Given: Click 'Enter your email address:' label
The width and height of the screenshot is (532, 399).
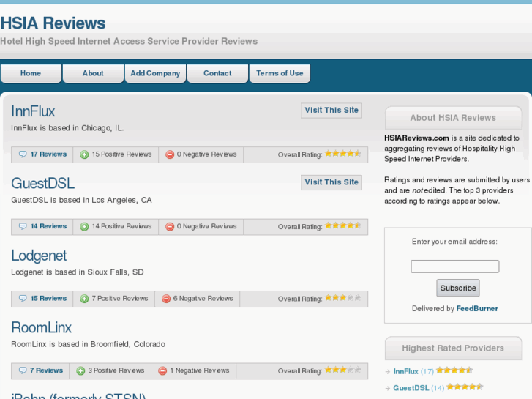Looking at the screenshot, I should tap(454, 242).
